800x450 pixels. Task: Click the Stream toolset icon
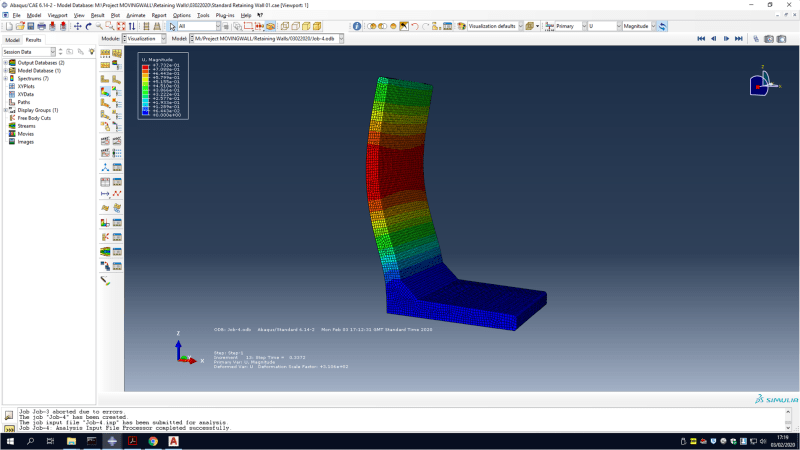click(x=105, y=252)
